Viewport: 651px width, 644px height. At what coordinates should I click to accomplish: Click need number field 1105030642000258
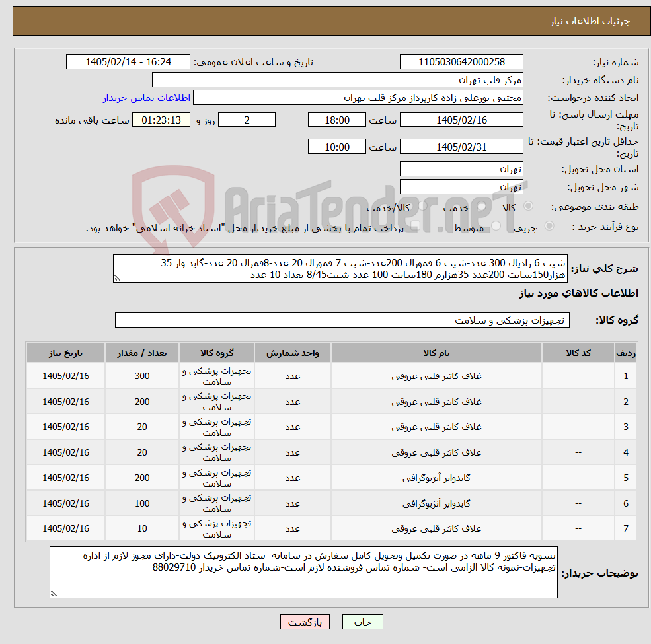pos(461,62)
